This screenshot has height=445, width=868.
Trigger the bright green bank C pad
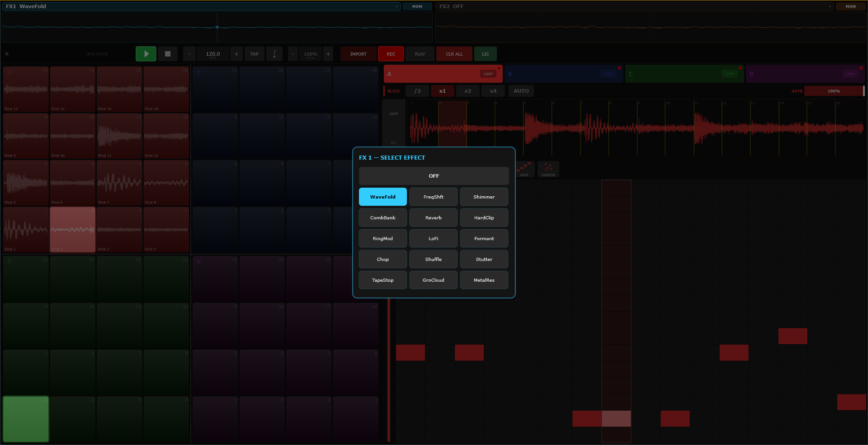[x=26, y=419]
